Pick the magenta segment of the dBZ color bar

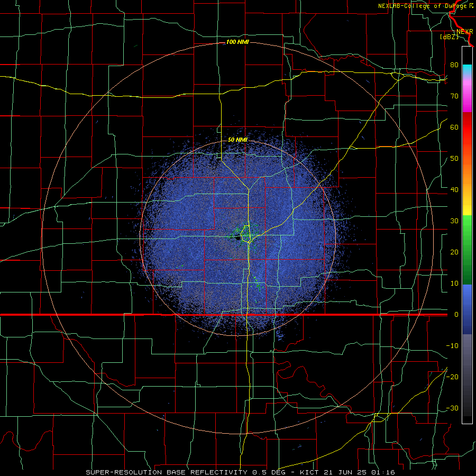(x=467, y=97)
